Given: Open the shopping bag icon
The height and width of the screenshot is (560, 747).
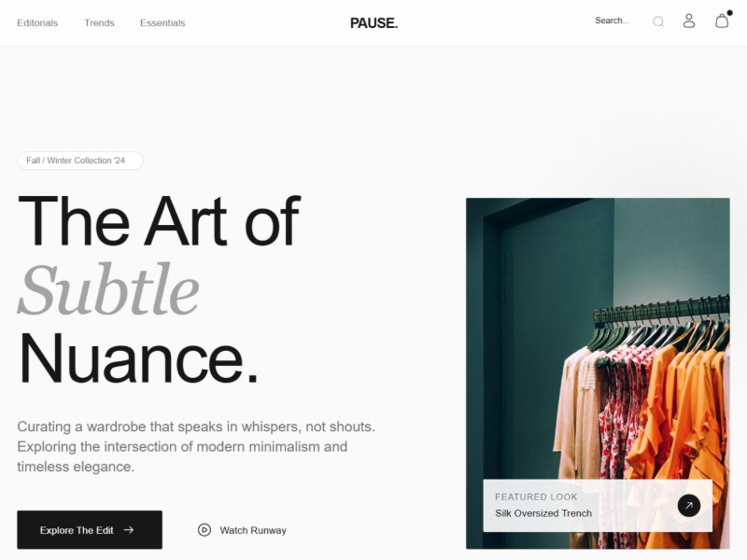Looking at the screenshot, I should pos(722,21).
